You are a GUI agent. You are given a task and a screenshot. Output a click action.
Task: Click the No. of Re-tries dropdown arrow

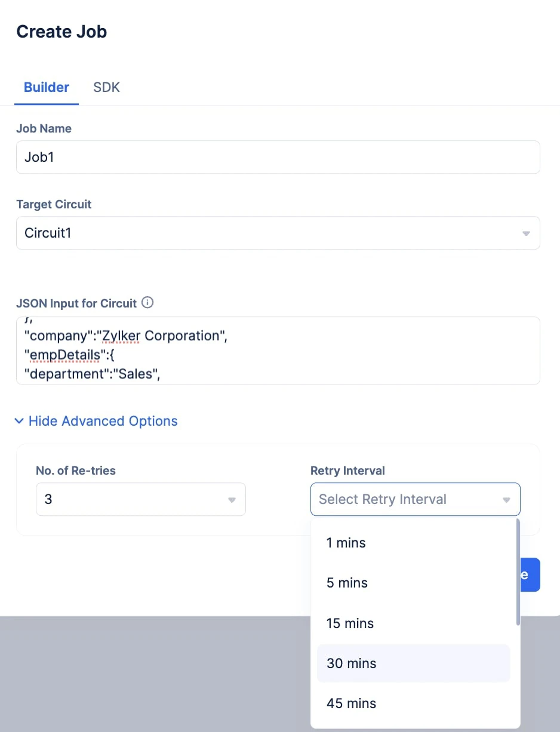click(232, 500)
